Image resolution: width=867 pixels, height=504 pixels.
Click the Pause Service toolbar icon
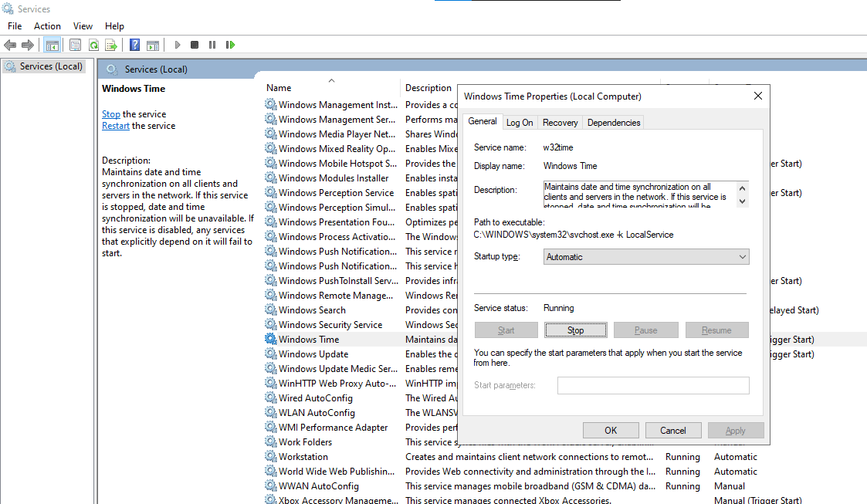click(x=212, y=45)
